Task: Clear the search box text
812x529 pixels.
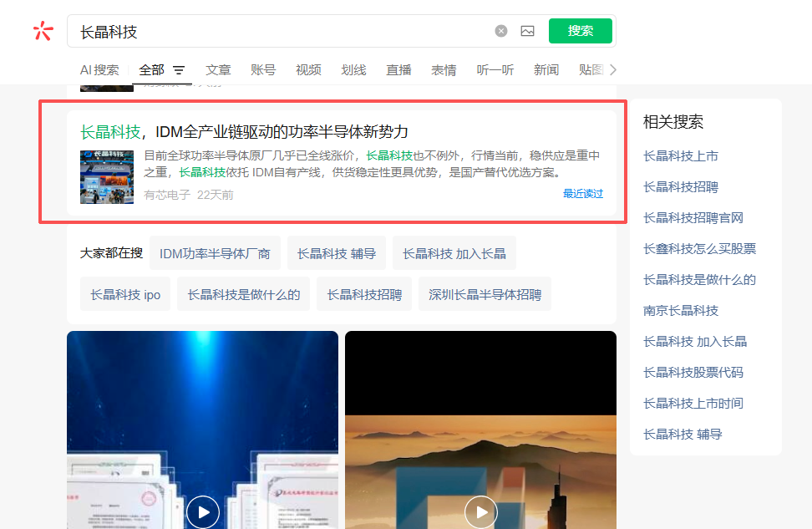Action: pos(500,31)
